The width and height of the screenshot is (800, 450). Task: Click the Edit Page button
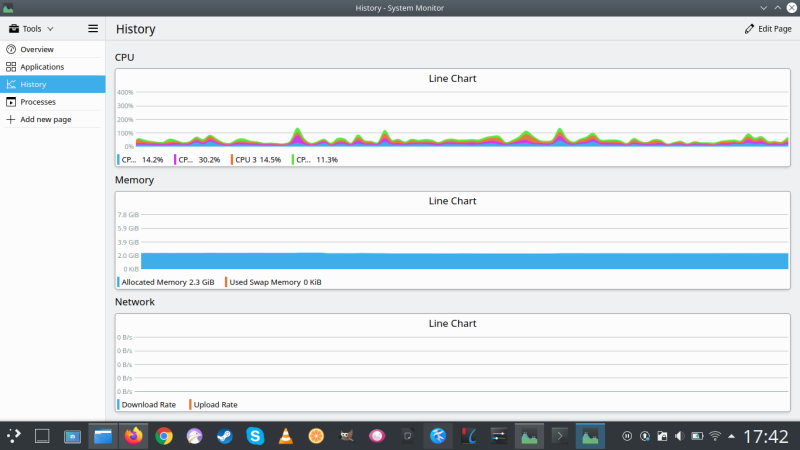768,29
